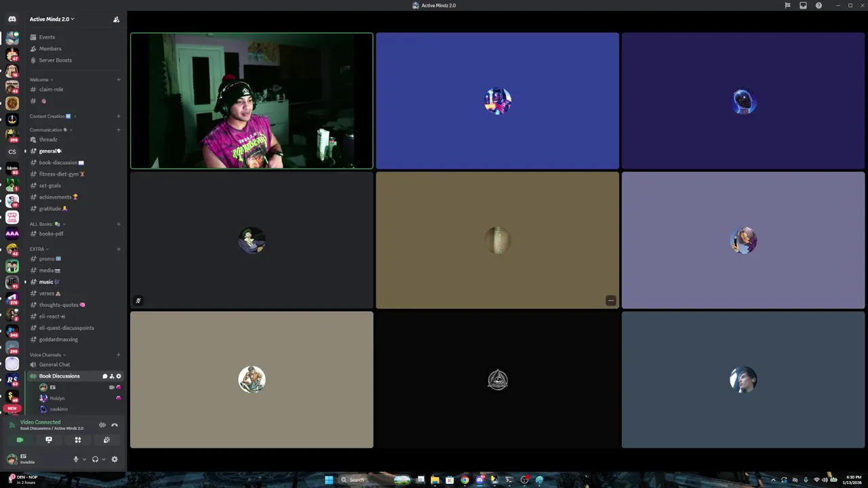Open User Settings gear

coord(115,460)
